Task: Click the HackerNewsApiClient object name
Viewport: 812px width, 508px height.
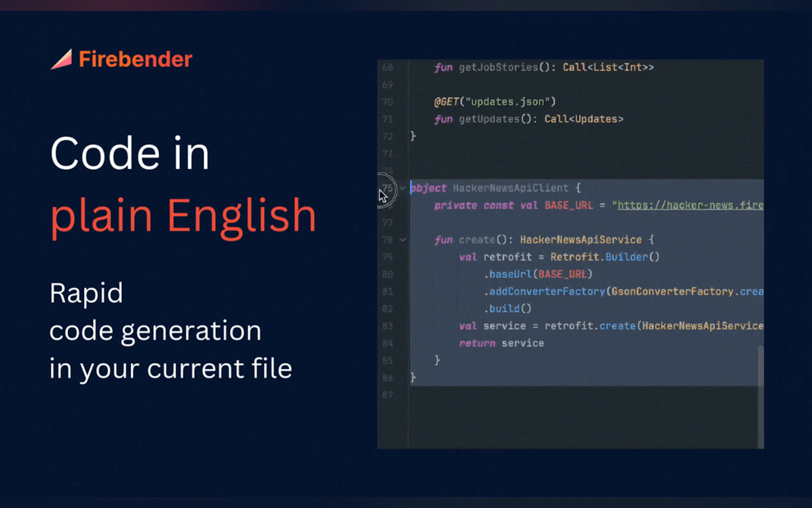Action: tap(510, 188)
